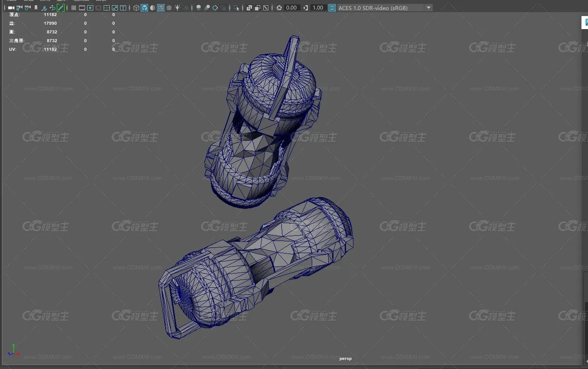
Task: Click the camera Bookmarks icon
Action: click(x=36, y=8)
